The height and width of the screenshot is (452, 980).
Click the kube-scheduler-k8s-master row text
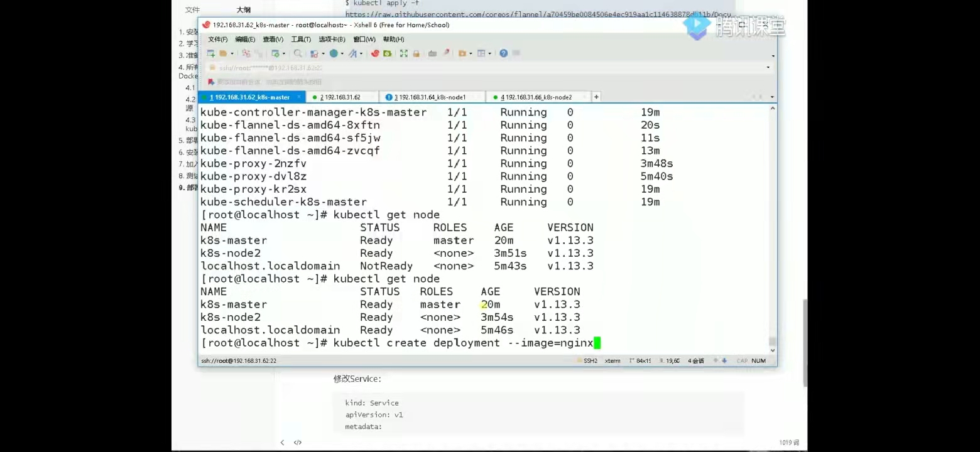[283, 202]
